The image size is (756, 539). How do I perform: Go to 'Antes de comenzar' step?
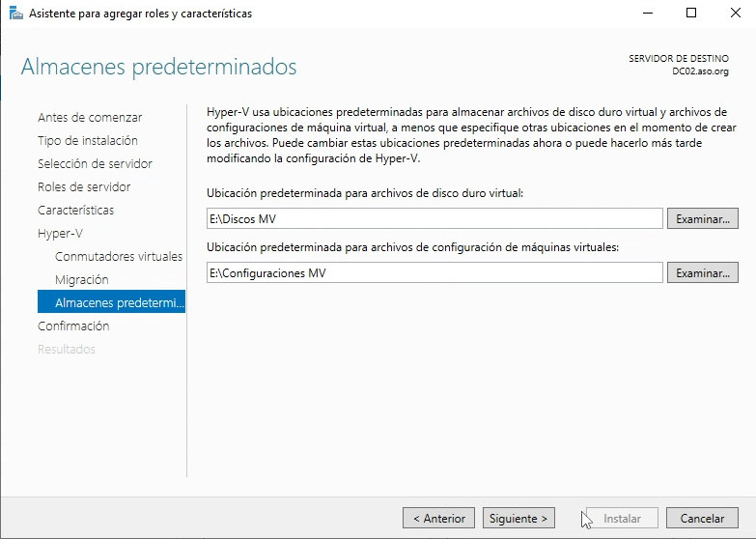(90, 117)
